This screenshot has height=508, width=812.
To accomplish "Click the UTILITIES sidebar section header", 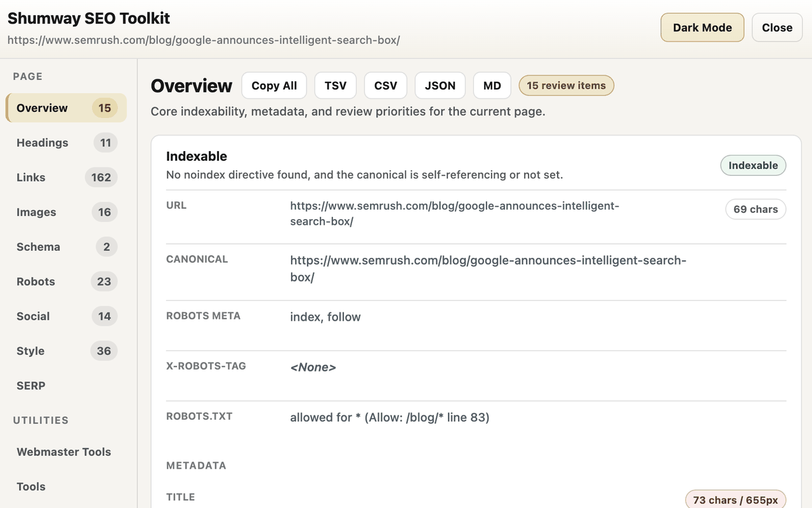I will coord(41,420).
